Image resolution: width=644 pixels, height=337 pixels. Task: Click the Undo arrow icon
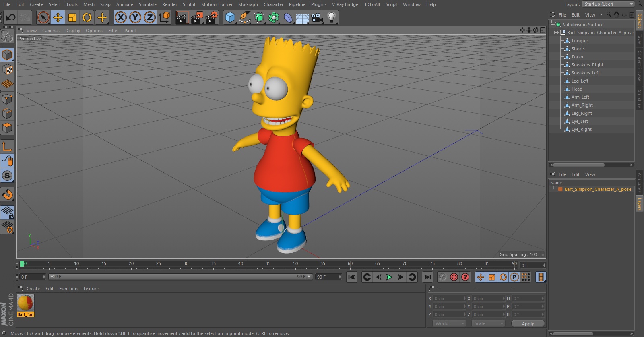[x=11, y=17]
